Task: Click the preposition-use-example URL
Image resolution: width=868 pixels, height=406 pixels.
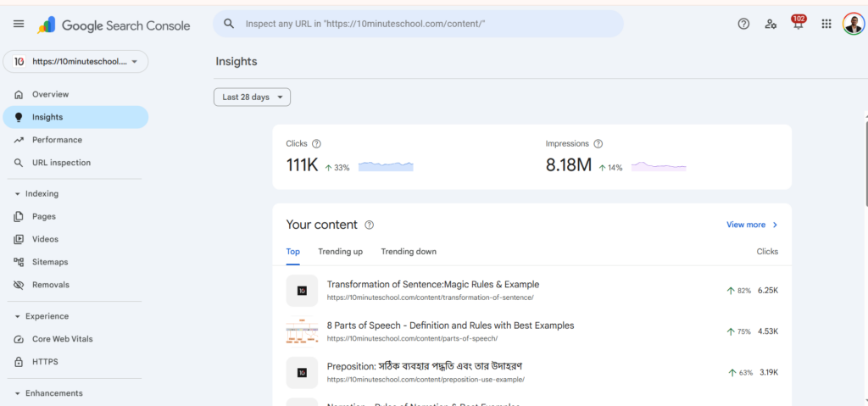Action: [x=426, y=380]
